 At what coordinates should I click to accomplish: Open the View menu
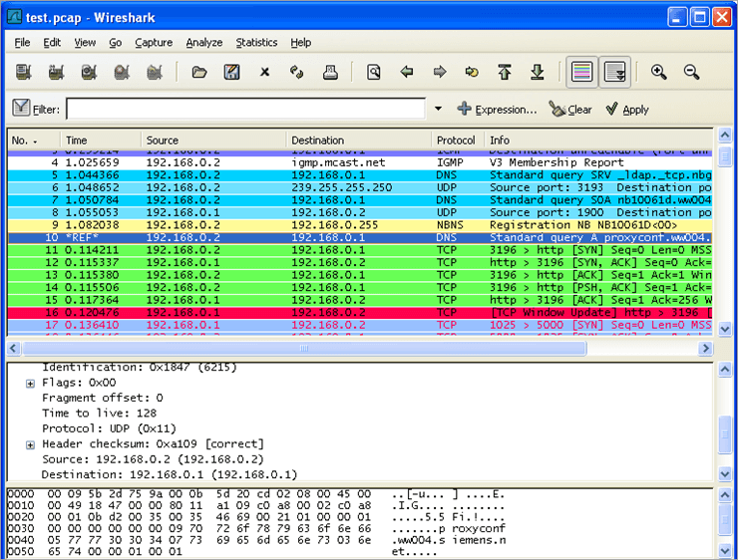click(x=85, y=42)
